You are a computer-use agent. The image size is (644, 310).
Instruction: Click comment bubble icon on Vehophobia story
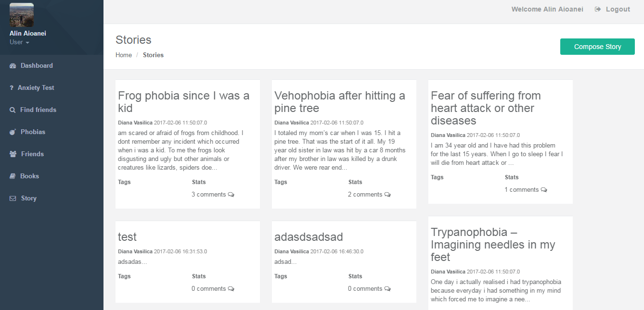[x=387, y=195]
